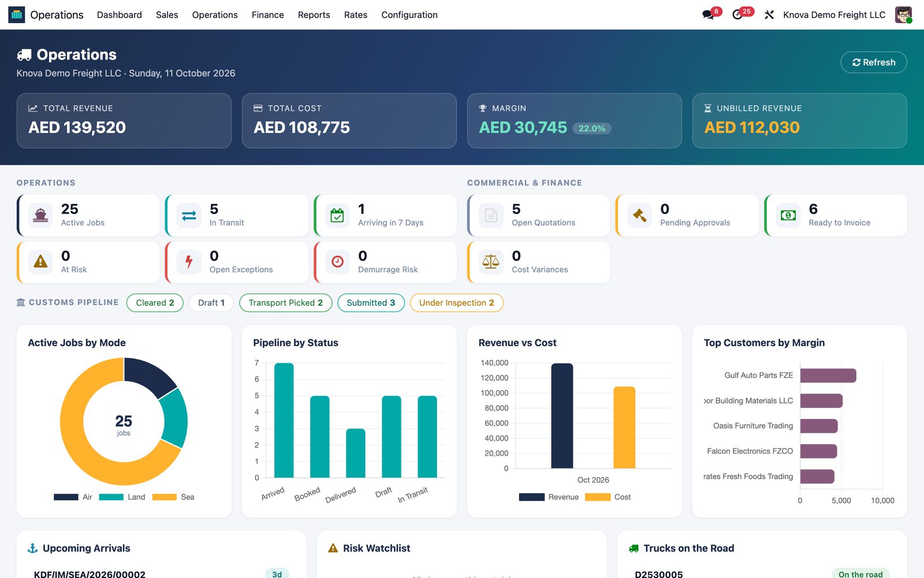Toggle the Revenue legend swatch

[x=532, y=497]
